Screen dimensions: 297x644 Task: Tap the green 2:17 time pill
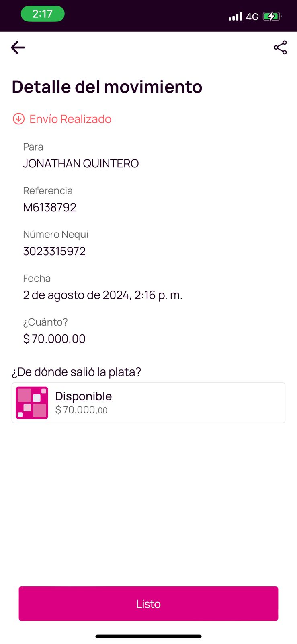[x=43, y=14]
